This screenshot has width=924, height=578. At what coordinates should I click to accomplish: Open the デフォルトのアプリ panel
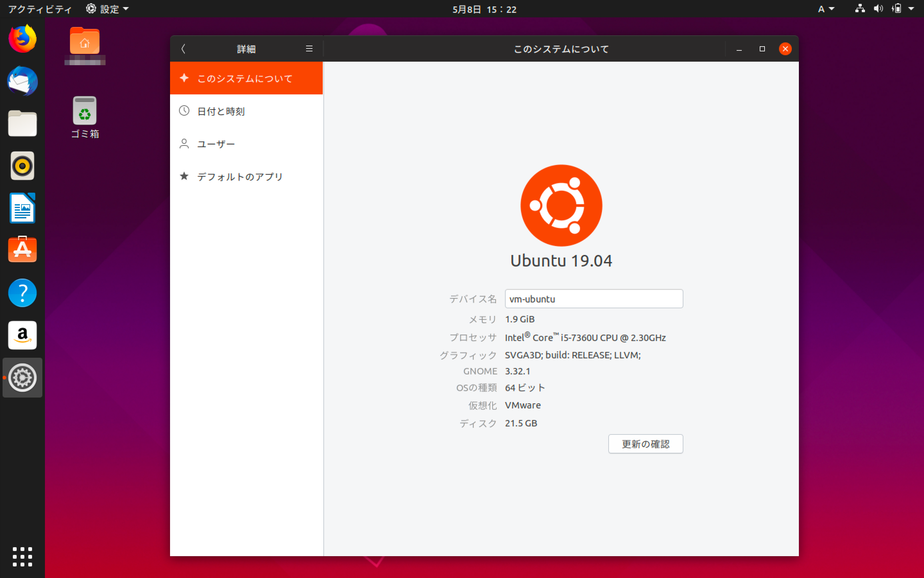pyautogui.click(x=246, y=177)
